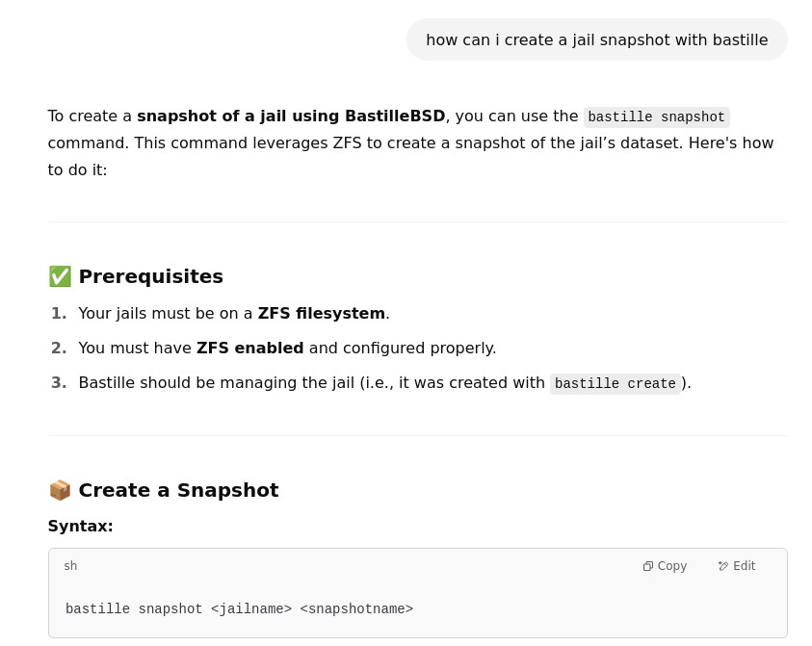Click the "sh" language label on the code block
Viewport: 812px width, 646px height.
(70, 566)
